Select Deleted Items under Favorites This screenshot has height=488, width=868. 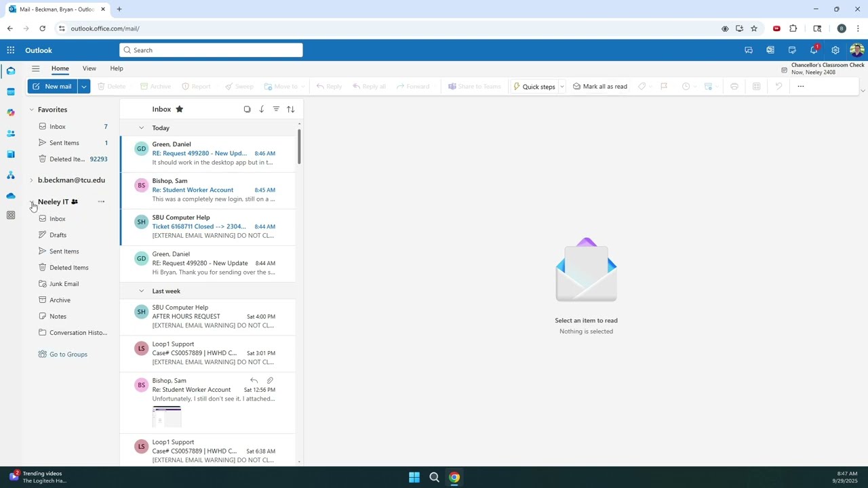point(73,159)
